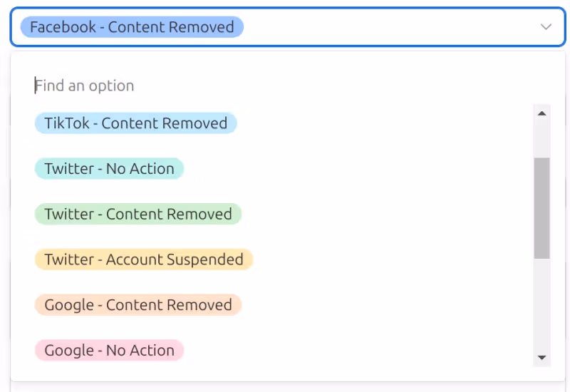Select Google - No Action from the list
Screen dimensions: 570x392
[109, 351]
